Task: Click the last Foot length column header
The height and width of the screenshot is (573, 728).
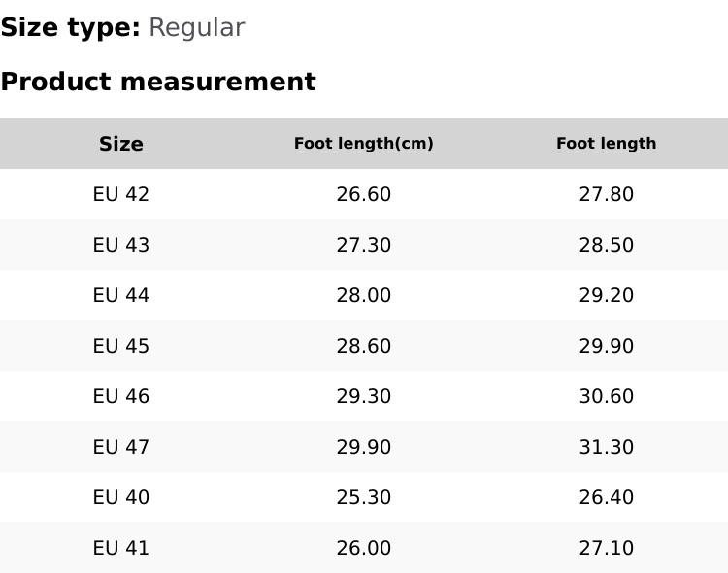Action: coord(607,144)
